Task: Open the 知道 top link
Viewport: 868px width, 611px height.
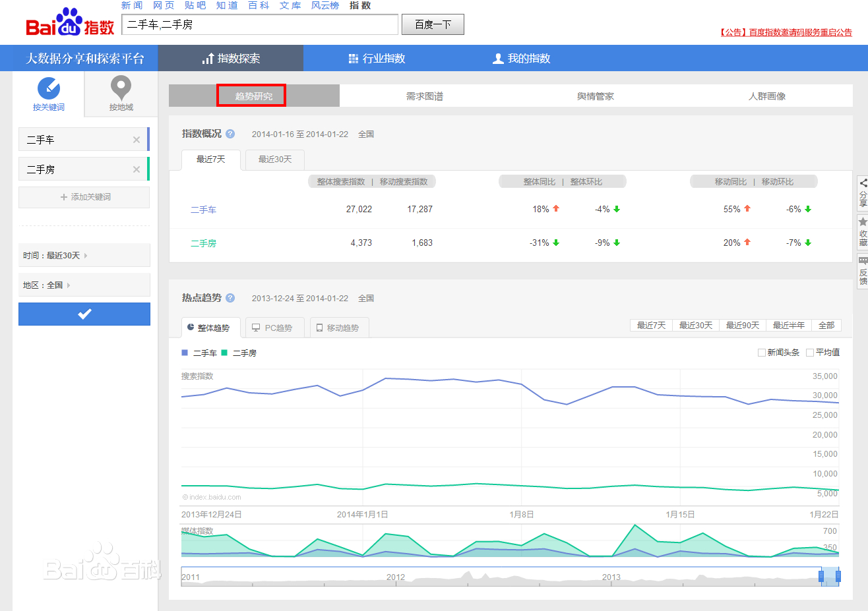Action: [227, 5]
